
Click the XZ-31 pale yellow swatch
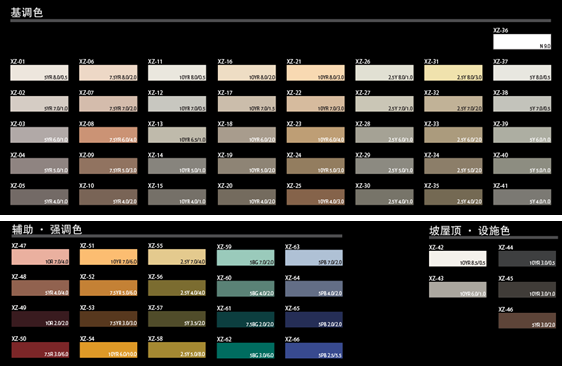(x=453, y=73)
